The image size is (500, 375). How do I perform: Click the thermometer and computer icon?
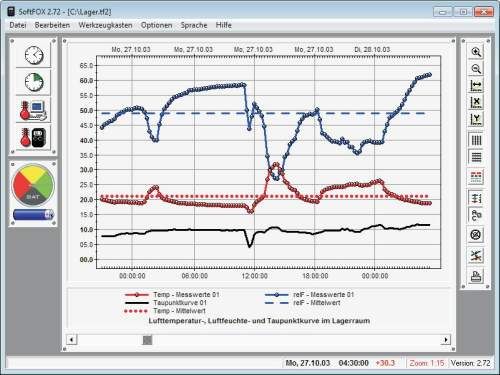(x=33, y=110)
